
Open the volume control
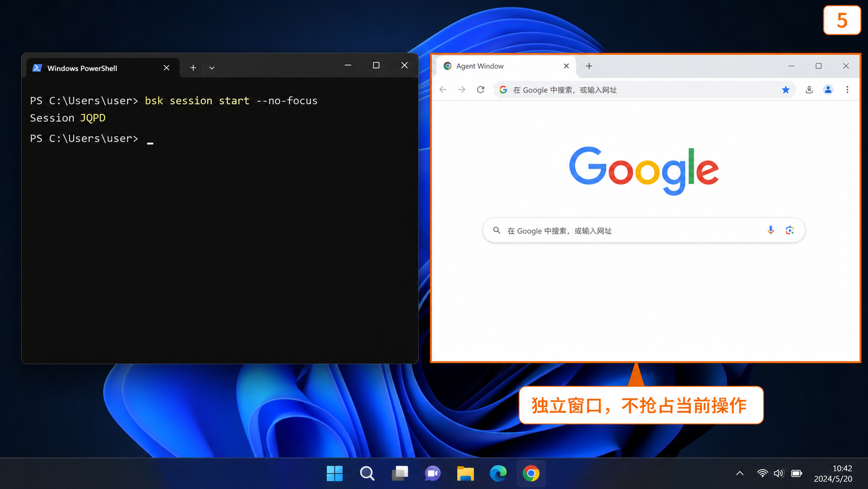(779, 473)
